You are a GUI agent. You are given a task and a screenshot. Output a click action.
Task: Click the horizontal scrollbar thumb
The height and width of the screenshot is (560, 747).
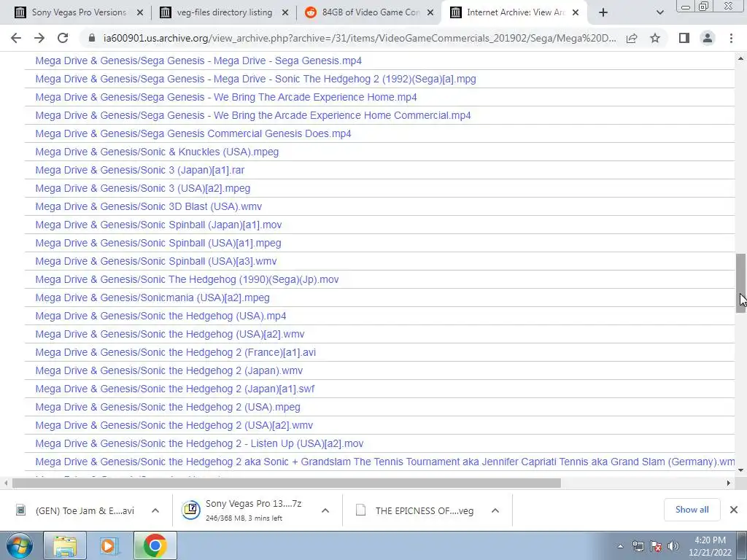[x=286, y=483]
